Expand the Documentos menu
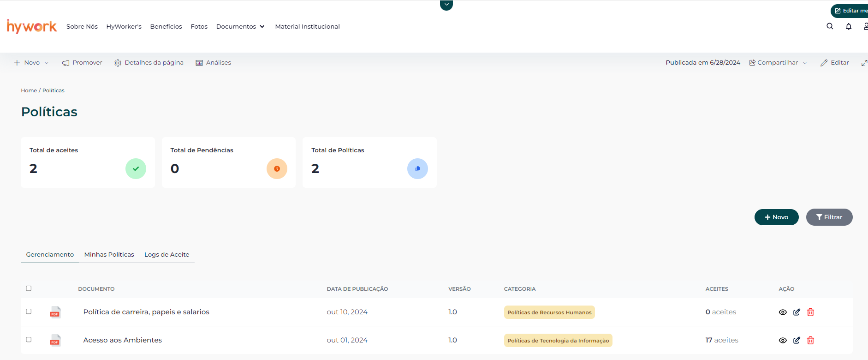 pos(240,26)
